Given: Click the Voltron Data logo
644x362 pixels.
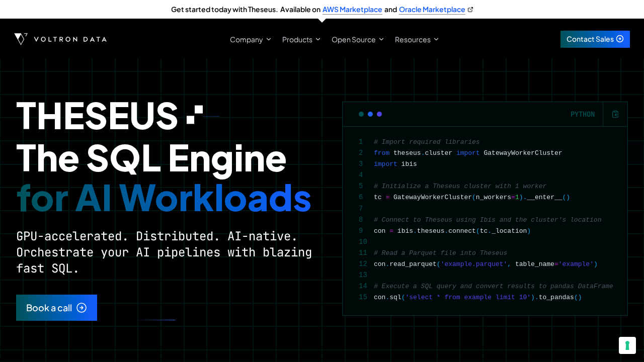Looking at the screenshot, I should point(60,39).
